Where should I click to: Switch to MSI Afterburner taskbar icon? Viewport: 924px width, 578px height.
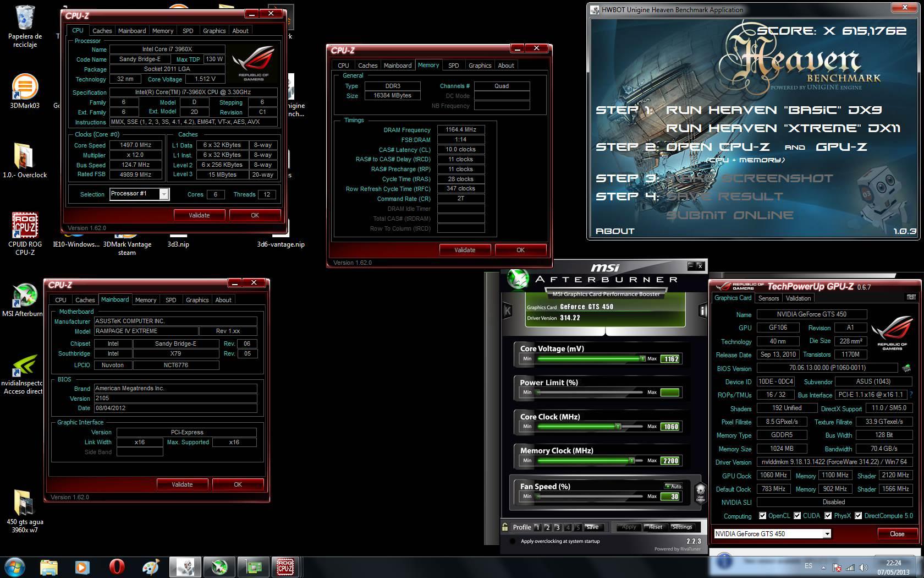[x=219, y=567]
